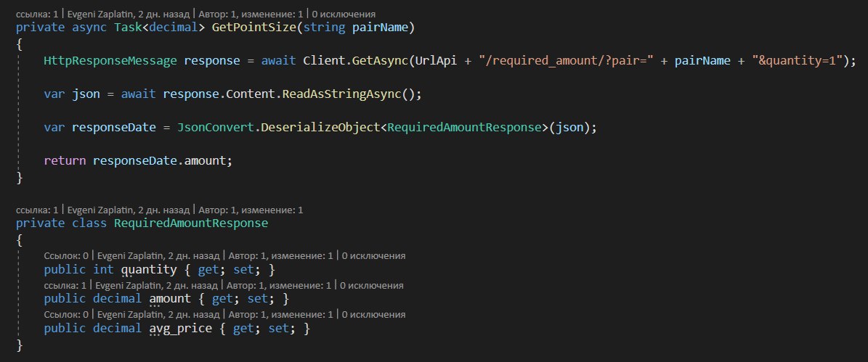Click the class keyword
868x362 pixels.
(89, 223)
